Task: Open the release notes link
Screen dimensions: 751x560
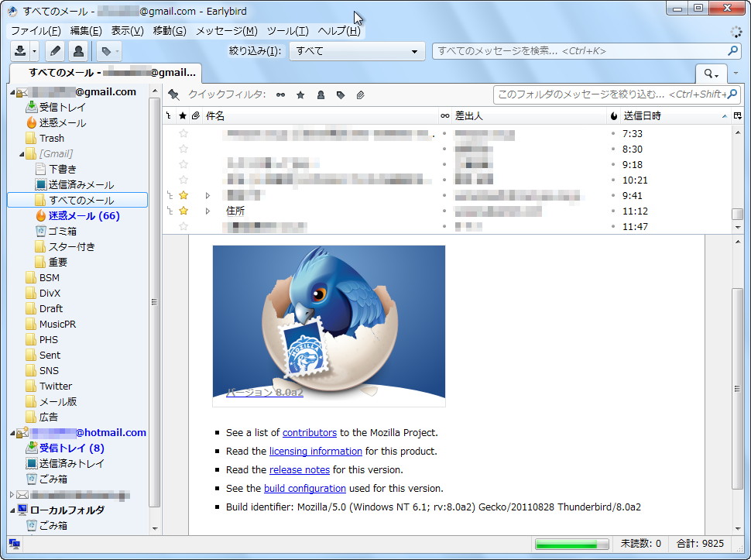Action: click(x=300, y=470)
